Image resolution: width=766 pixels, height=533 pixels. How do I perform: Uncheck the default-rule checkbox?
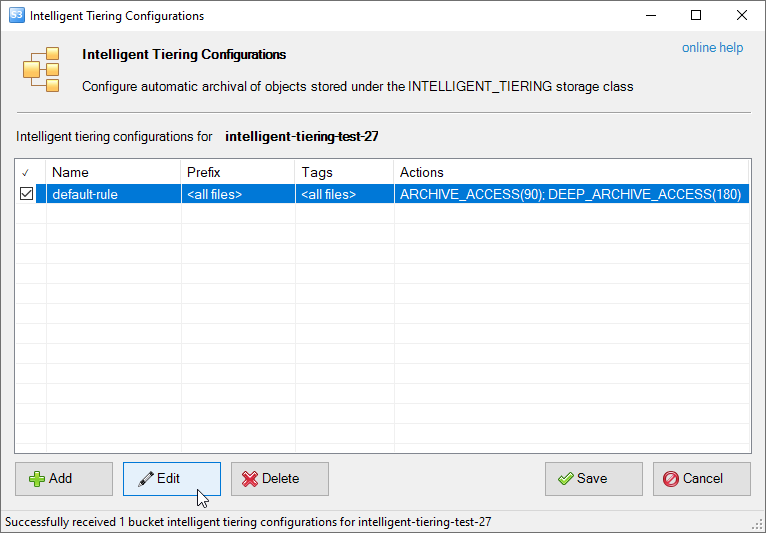[26, 194]
